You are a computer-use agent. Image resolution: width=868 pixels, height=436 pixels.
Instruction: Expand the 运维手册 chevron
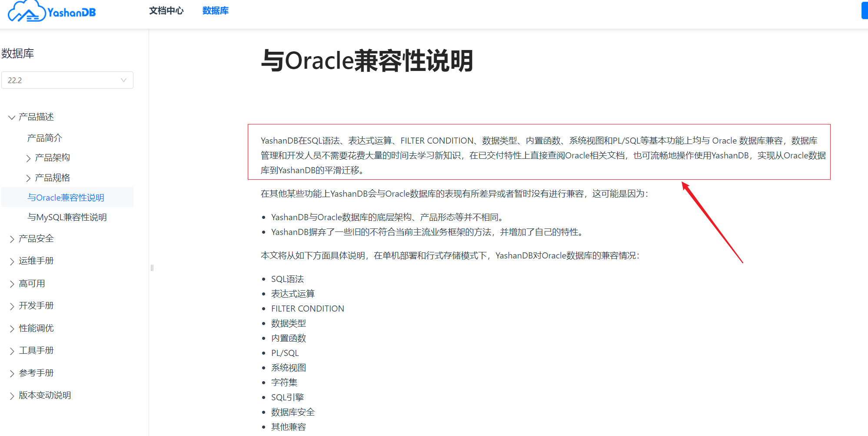[x=12, y=261]
